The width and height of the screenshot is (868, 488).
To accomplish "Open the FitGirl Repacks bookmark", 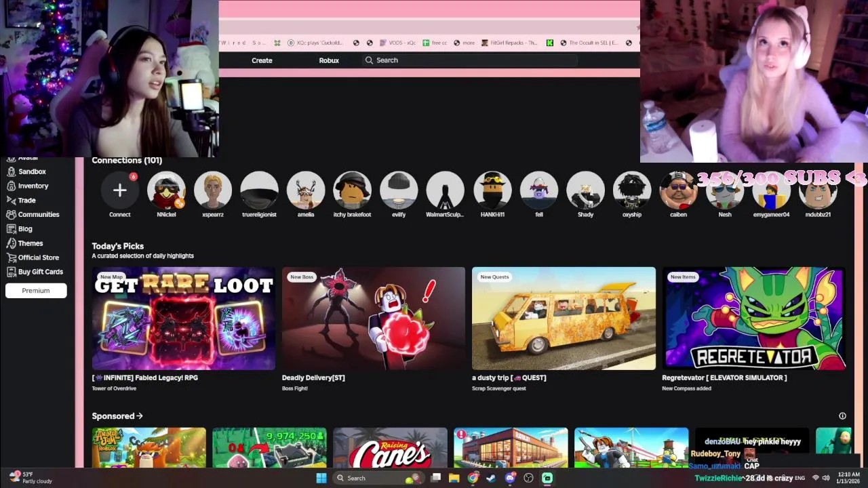I will (x=509, y=43).
